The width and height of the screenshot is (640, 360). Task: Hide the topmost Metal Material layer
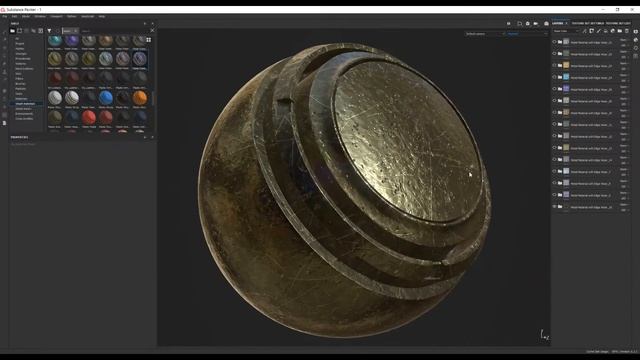(x=554, y=42)
